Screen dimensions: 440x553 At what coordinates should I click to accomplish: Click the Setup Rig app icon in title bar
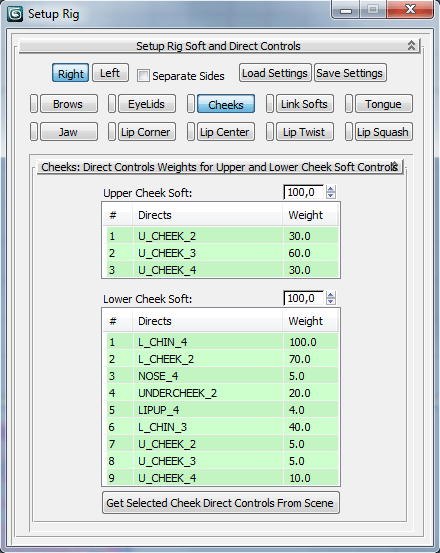15,14
